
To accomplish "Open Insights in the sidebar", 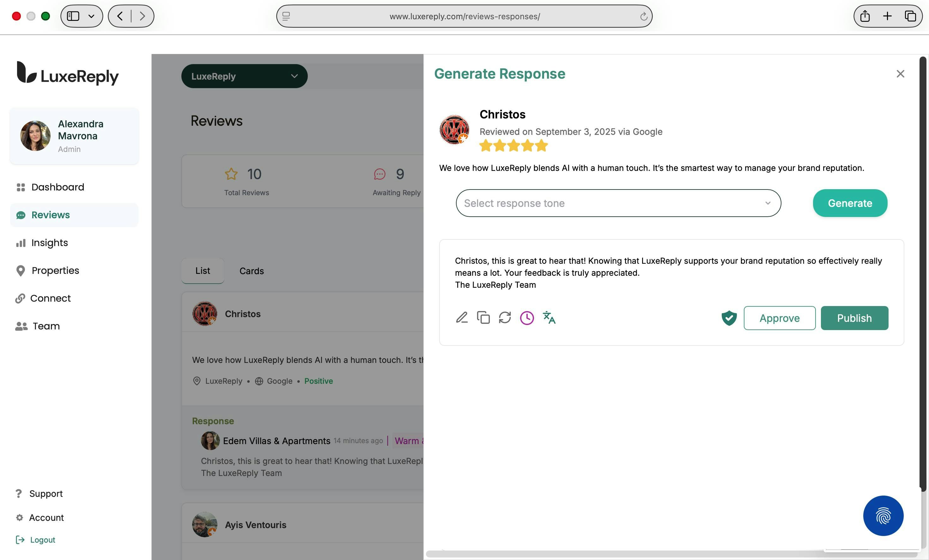I will coord(49,243).
